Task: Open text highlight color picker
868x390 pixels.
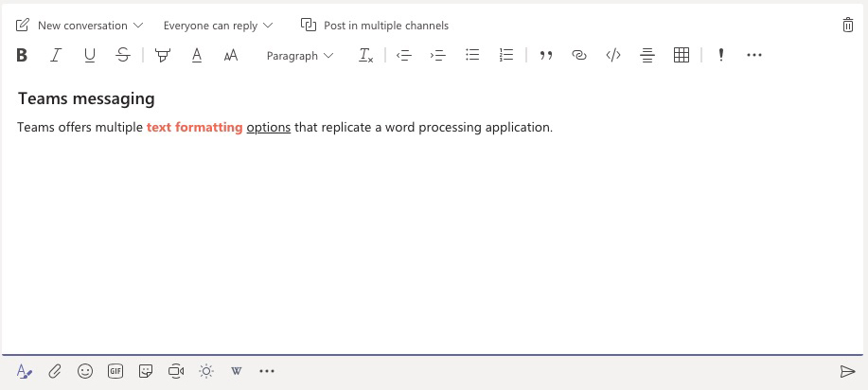Action: click(x=162, y=55)
